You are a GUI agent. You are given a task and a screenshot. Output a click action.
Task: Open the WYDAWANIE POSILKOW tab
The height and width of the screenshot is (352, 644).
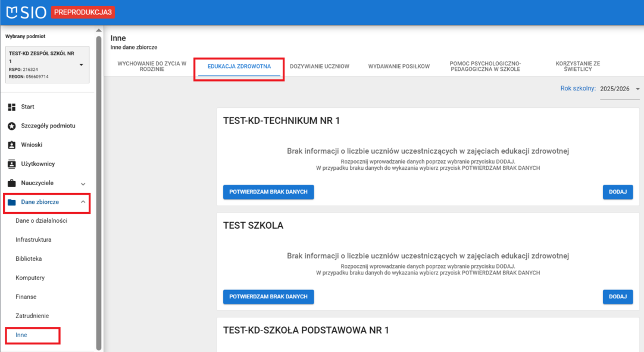[x=400, y=67]
